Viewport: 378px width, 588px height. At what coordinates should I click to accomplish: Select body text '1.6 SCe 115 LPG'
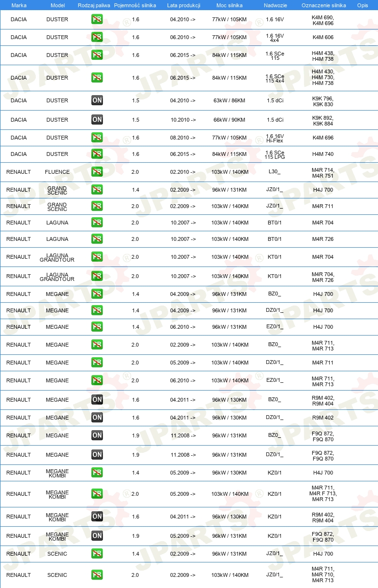click(275, 154)
